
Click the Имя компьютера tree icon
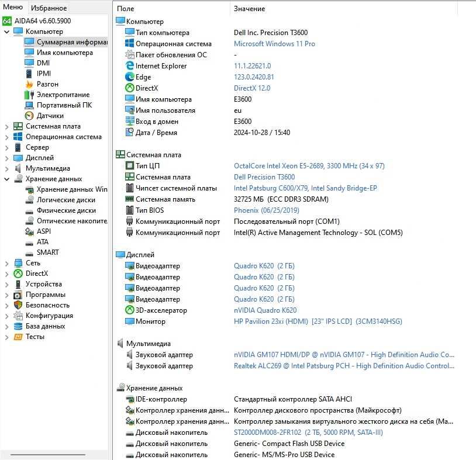[29, 53]
